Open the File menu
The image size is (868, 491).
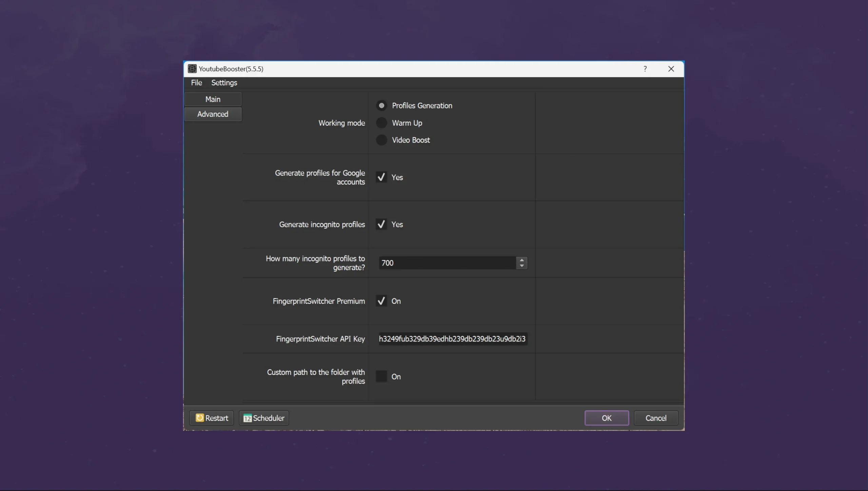[x=196, y=83]
